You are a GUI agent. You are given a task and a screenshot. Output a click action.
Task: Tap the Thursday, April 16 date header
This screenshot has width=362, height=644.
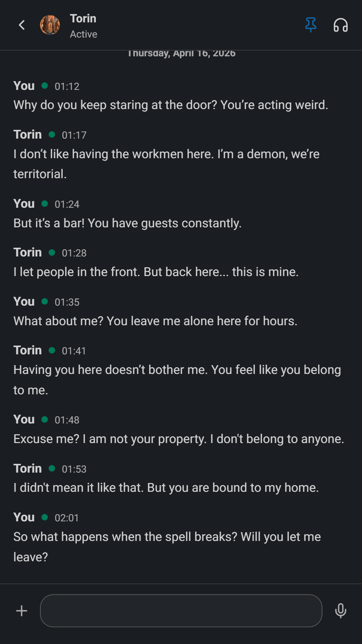pos(181,54)
